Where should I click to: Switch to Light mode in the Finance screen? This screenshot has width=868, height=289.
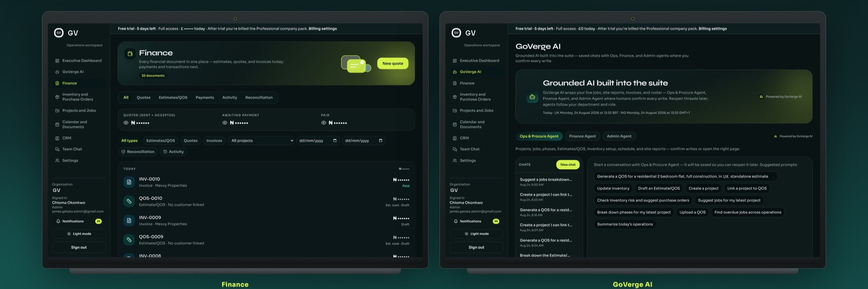tap(79, 234)
